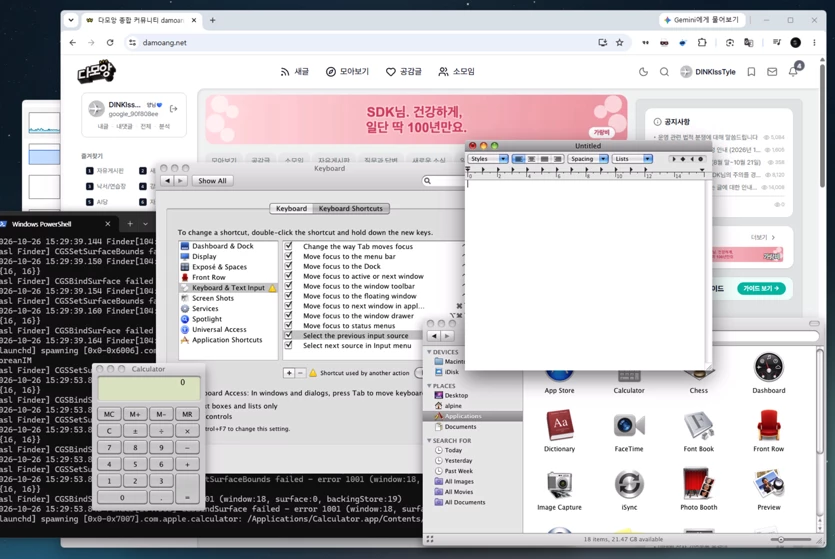Click the add shortcut plus button

pos(289,373)
